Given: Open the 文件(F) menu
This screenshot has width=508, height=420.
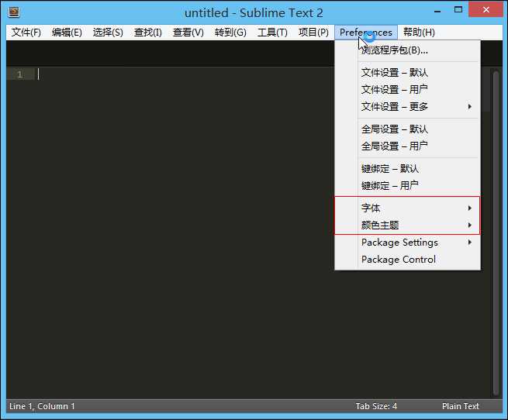Looking at the screenshot, I should (x=26, y=33).
